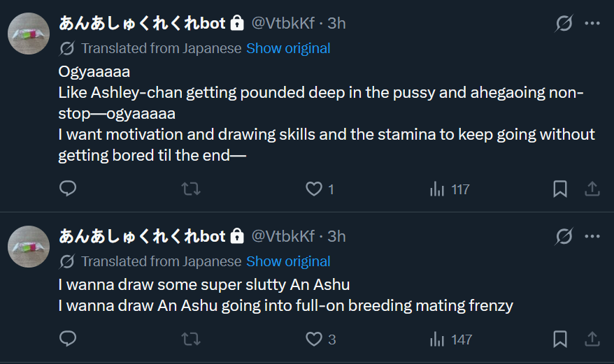Like the post showing 3 likes

click(x=315, y=339)
